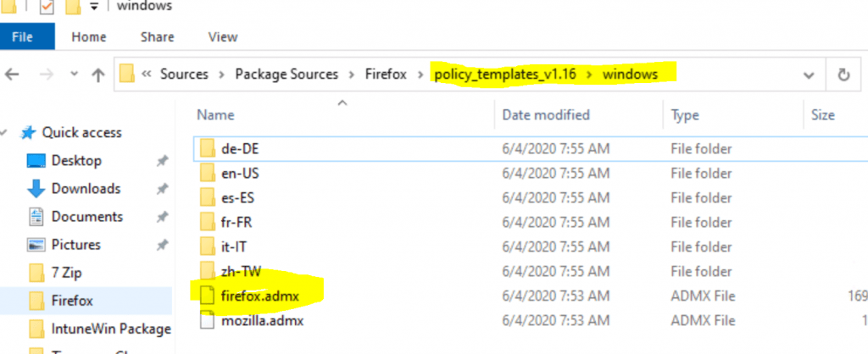Click the firefox.admx file icon

tap(207, 295)
